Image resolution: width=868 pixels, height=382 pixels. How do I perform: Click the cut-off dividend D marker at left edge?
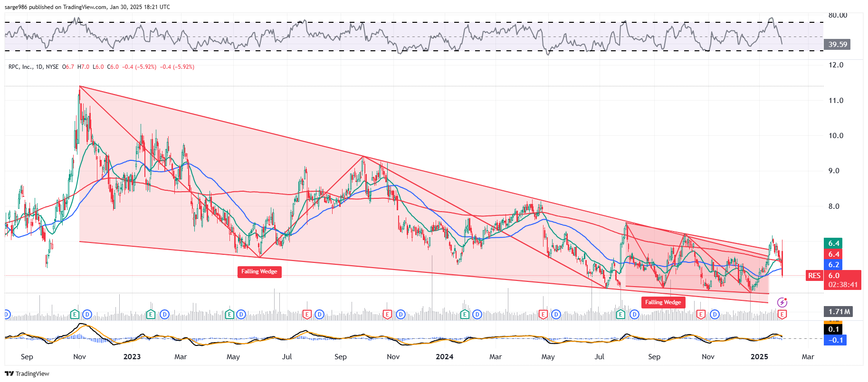pos(7,314)
